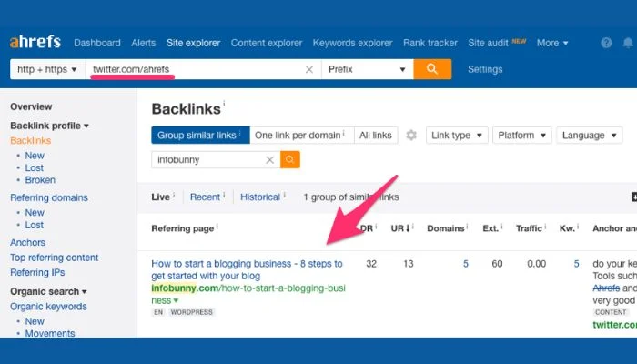637x364 pixels.
Task: Clear the twitter.com/ahrefs URL field
Action: (x=309, y=69)
